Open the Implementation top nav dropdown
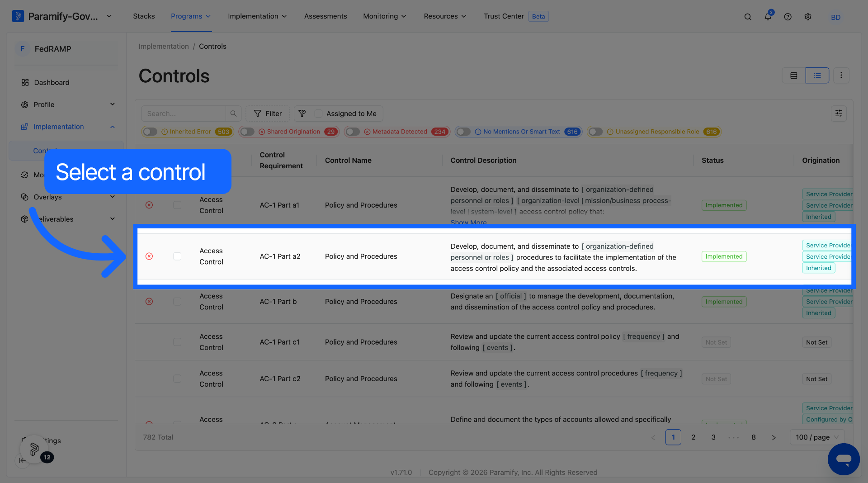The width and height of the screenshot is (868, 483). point(257,16)
